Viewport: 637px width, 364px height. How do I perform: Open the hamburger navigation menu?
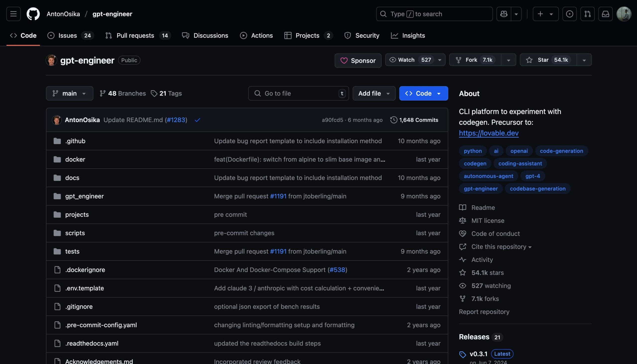click(x=13, y=14)
